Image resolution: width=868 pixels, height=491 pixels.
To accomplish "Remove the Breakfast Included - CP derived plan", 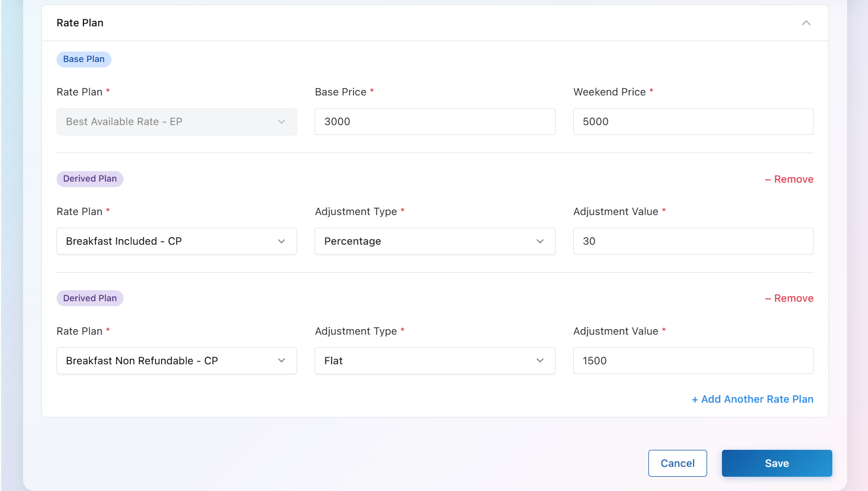I will (789, 179).
